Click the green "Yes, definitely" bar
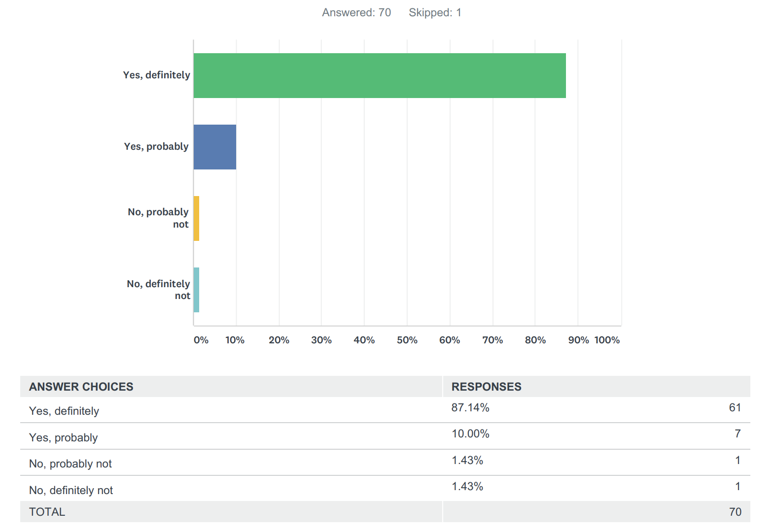The height and width of the screenshot is (532, 775). (x=380, y=75)
